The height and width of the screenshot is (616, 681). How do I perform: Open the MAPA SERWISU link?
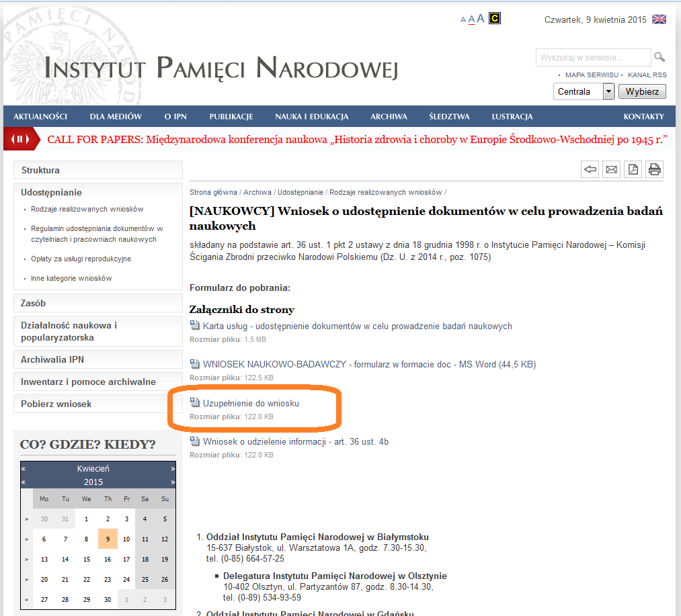(x=592, y=75)
